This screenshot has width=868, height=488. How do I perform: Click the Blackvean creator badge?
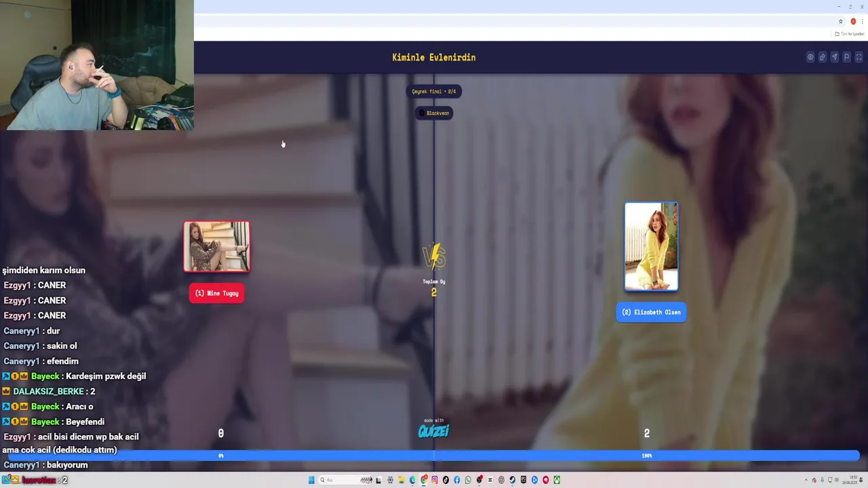434,113
